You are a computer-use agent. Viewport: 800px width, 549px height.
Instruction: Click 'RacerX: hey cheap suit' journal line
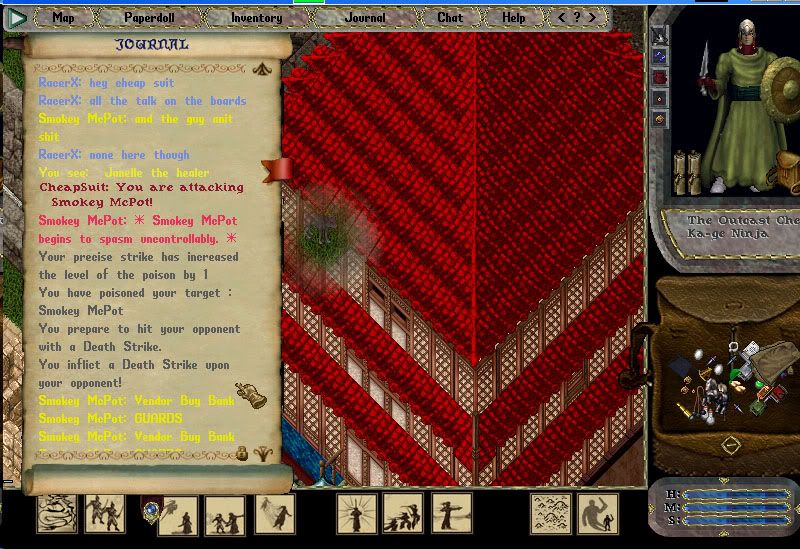(x=107, y=83)
